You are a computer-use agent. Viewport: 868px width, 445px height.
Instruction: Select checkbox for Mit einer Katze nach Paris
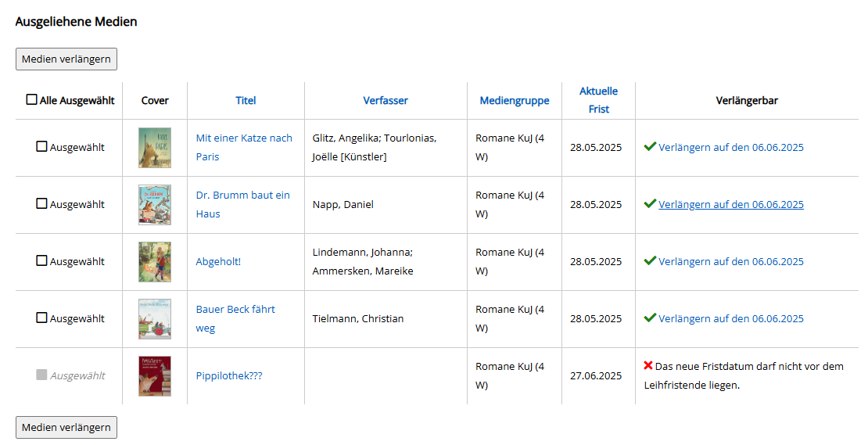click(x=41, y=147)
